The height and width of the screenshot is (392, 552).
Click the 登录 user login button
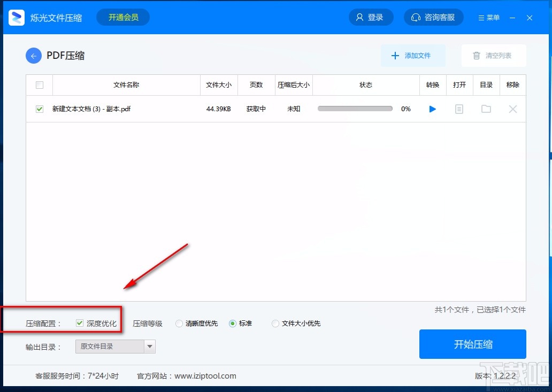coord(371,17)
